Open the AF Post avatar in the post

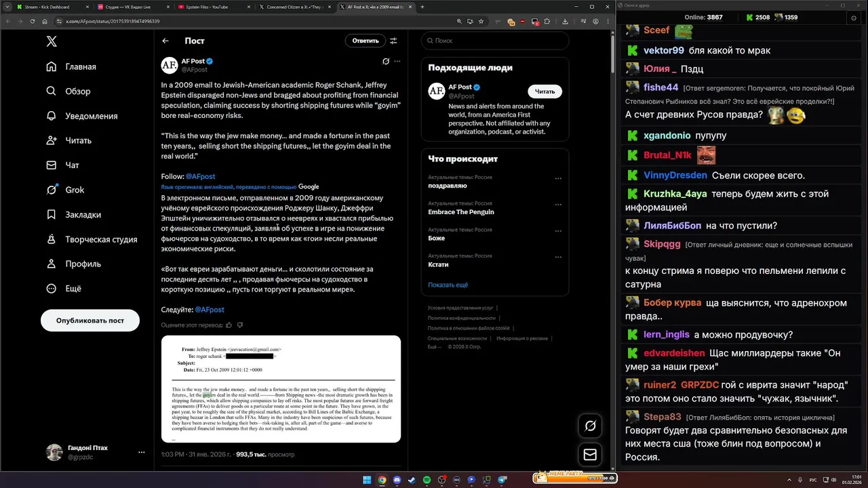coord(170,65)
